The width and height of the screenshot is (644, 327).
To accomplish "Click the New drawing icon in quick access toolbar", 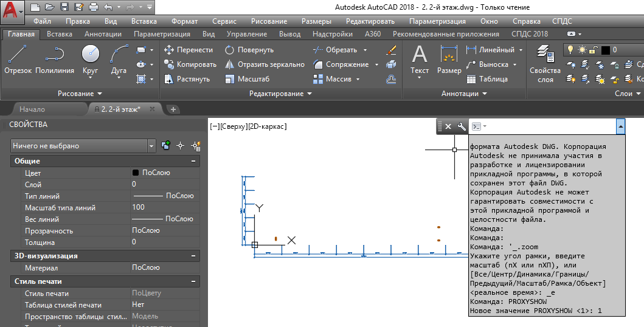I will 35,7.
